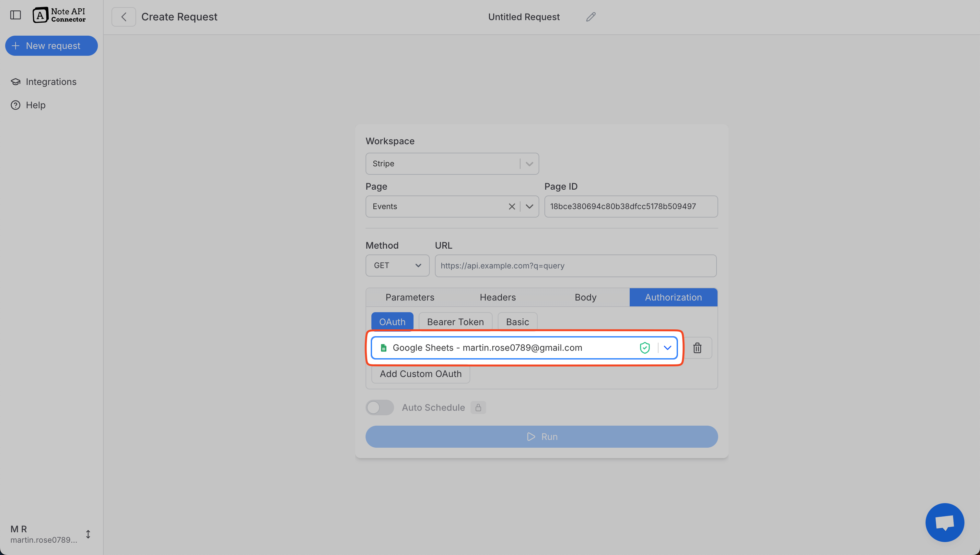The height and width of the screenshot is (555, 980).
Task: Click the back arrow beside Create Request
Action: pyautogui.click(x=123, y=17)
